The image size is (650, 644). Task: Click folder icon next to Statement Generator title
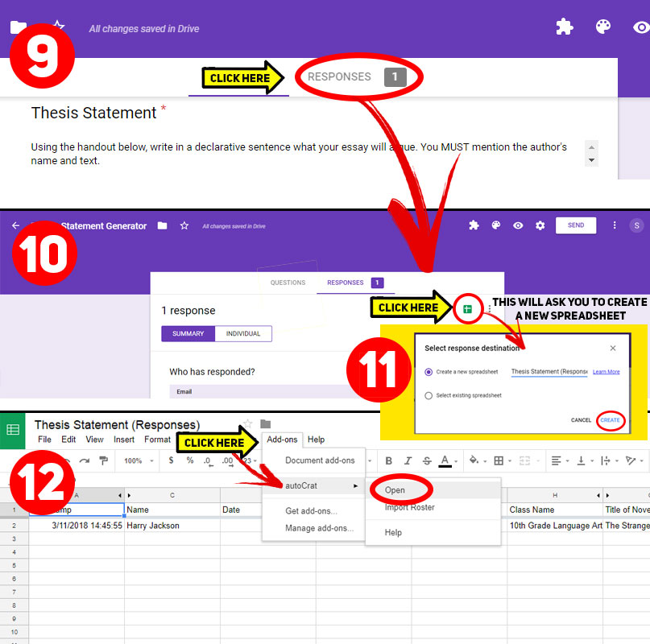(x=162, y=225)
